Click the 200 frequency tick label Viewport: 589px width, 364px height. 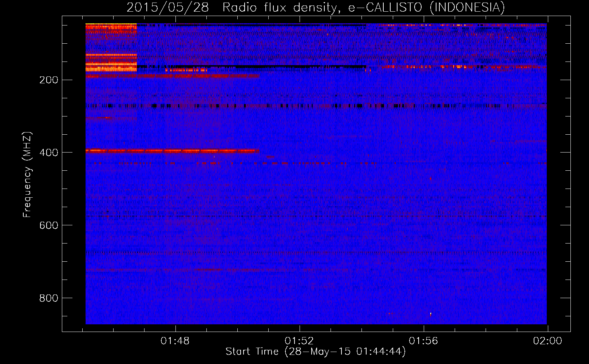[x=49, y=80]
